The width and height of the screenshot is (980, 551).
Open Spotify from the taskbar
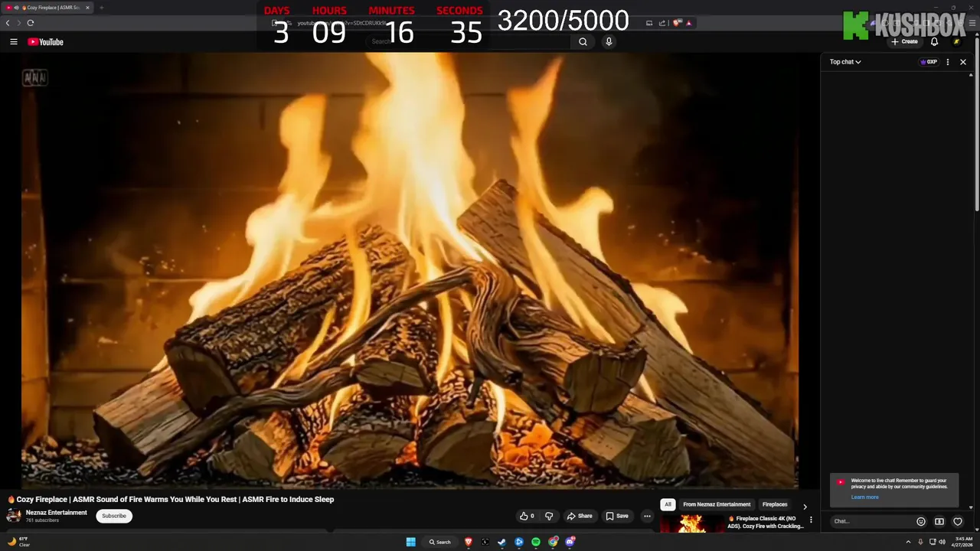click(536, 542)
